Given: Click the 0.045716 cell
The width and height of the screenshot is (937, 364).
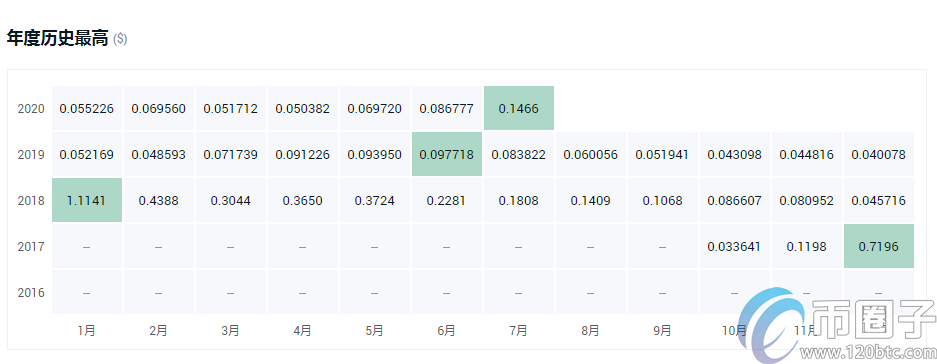Looking at the screenshot, I should 878,200.
